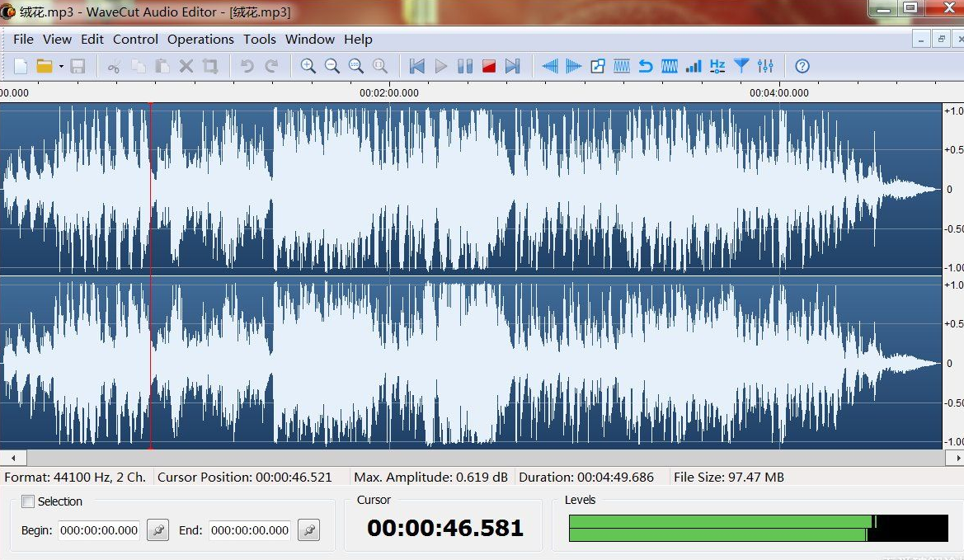Zoom to 100 percent view
Screen dimensions: 964x560
(x=356, y=66)
